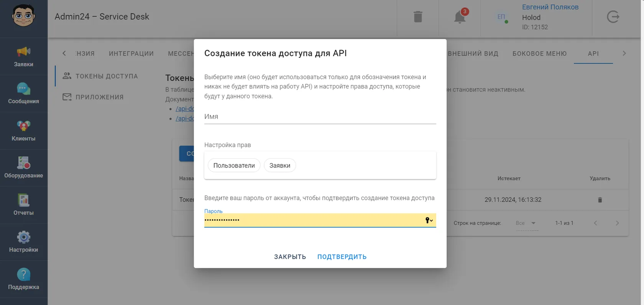Open the Клиенты people icon
The height and width of the screenshot is (305, 644).
pos(23,126)
